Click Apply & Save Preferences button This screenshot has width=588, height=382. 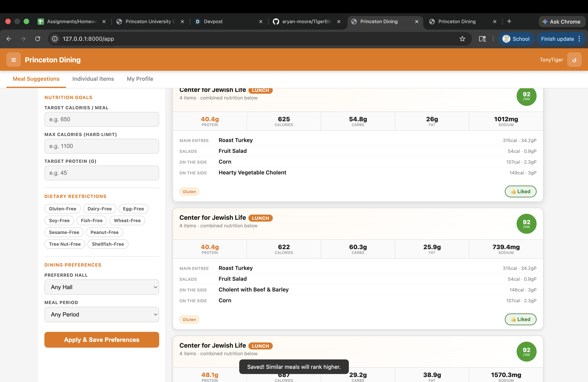102,340
